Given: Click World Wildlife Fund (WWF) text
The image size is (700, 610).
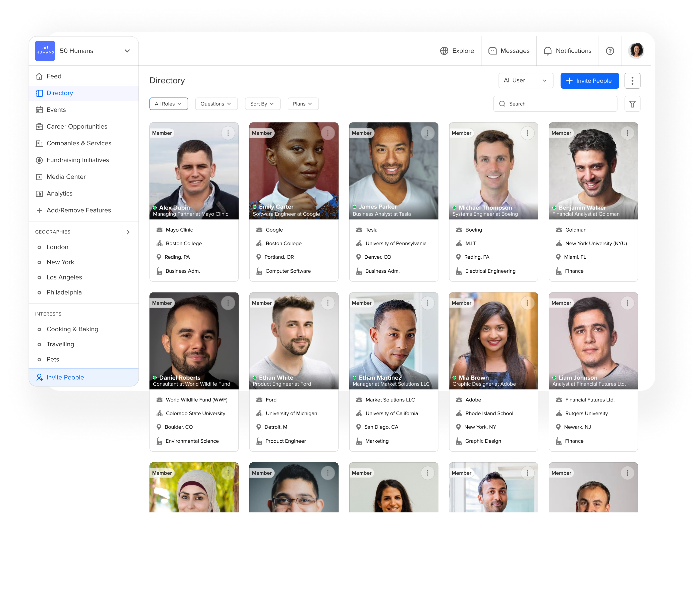Looking at the screenshot, I should pos(196,400).
